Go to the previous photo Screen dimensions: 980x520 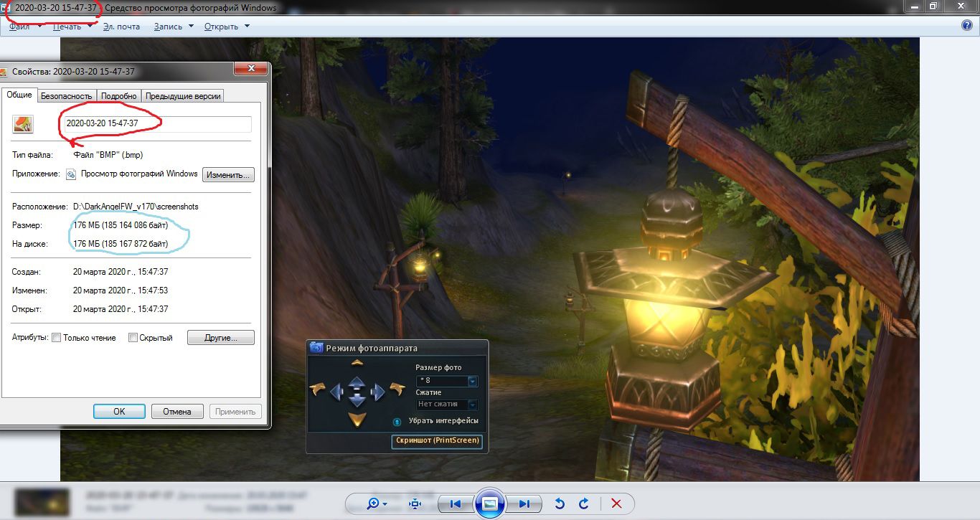coord(455,504)
